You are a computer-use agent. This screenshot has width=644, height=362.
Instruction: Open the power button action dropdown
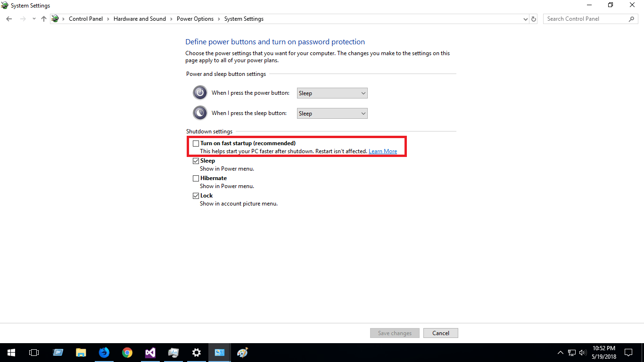pyautogui.click(x=332, y=93)
